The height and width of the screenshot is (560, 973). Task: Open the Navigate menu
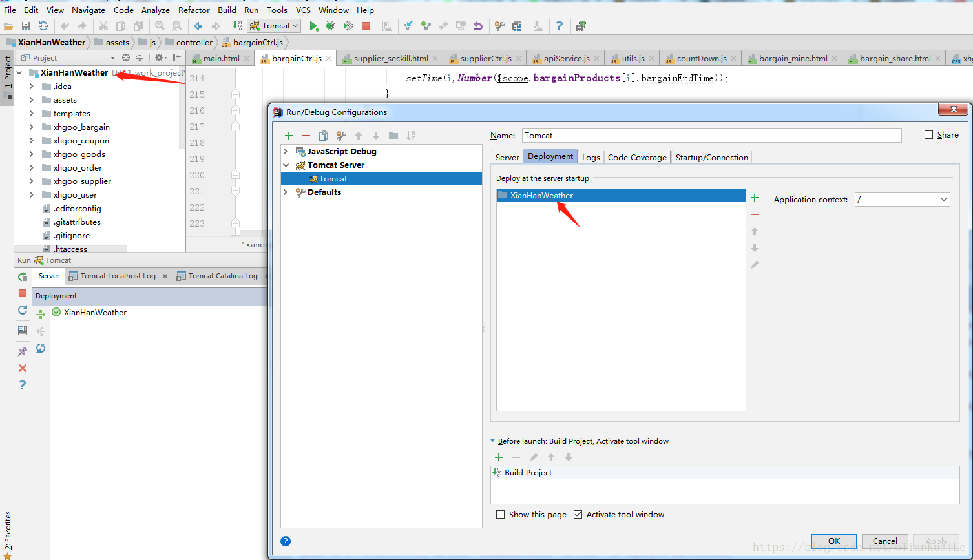pyautogui.click(x=89, y=10)
